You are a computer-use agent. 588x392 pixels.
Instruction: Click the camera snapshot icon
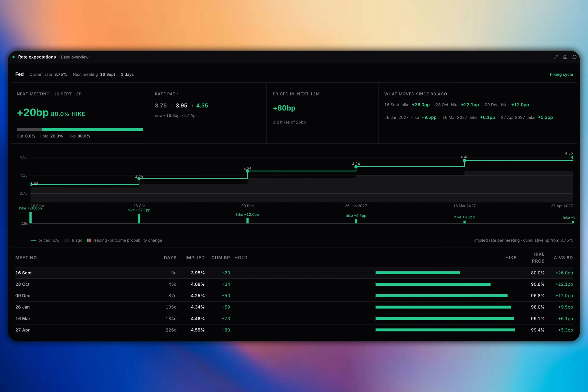[x=565, y=57]
